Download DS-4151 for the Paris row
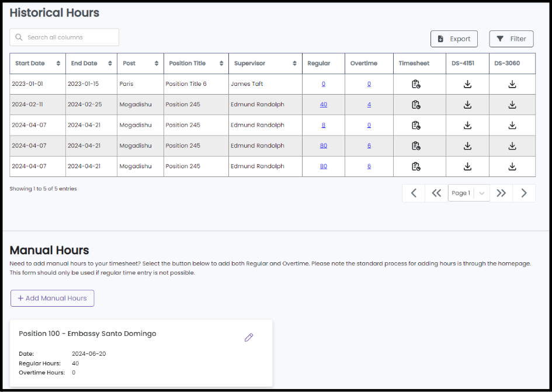 [467, 84]
